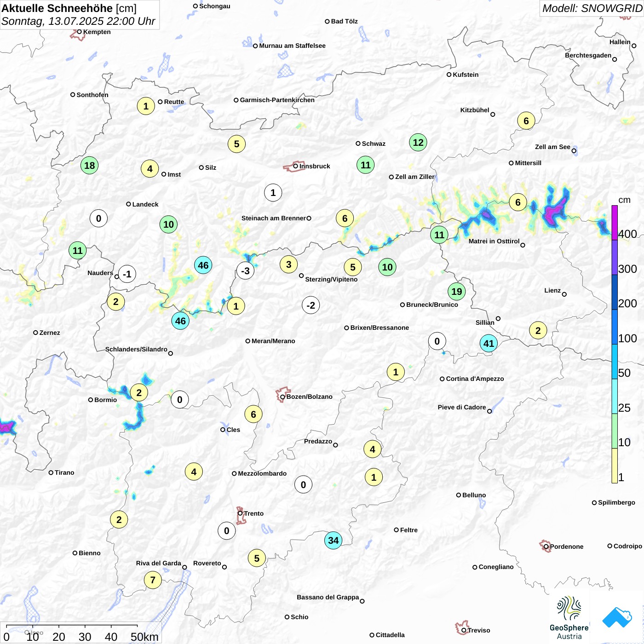Select the 34 cm station near Feltre

tap(333, 540)
